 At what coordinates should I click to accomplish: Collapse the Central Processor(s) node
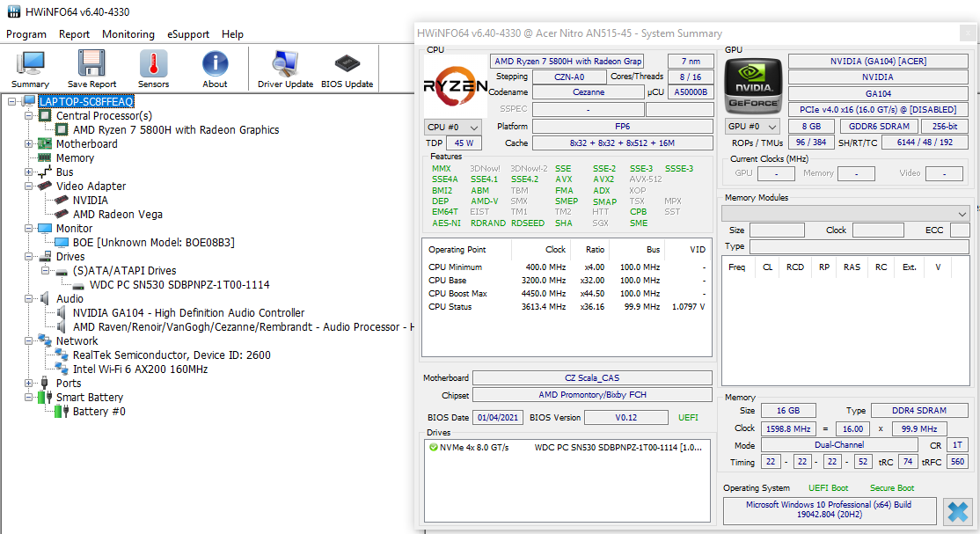pos(28,115)
